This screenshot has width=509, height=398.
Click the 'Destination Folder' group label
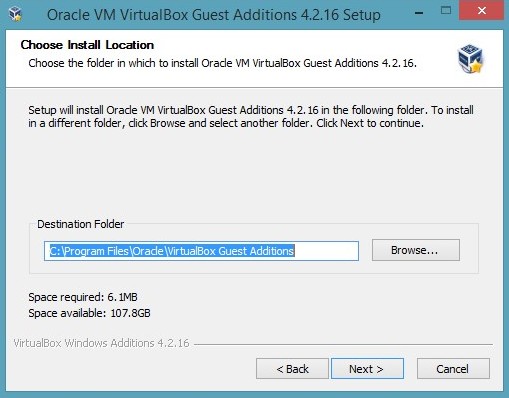[x=81, y=224]
